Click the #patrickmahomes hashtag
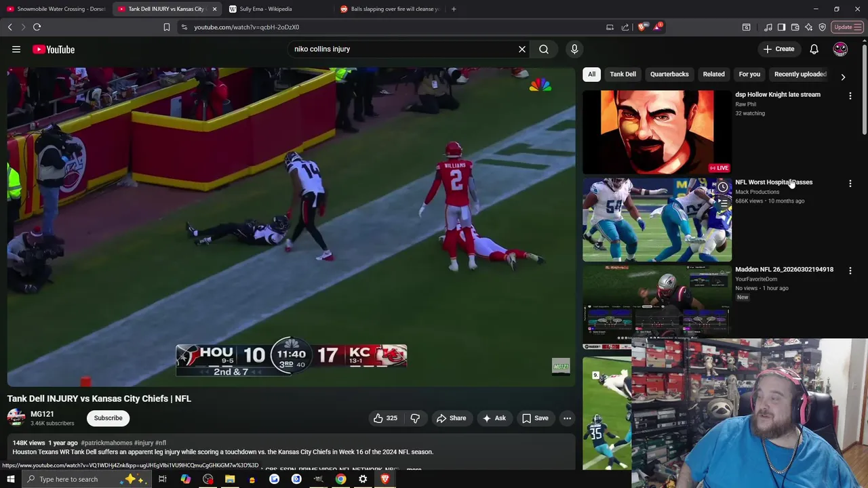This screenshot has height=488, width=868. point(106,443)
